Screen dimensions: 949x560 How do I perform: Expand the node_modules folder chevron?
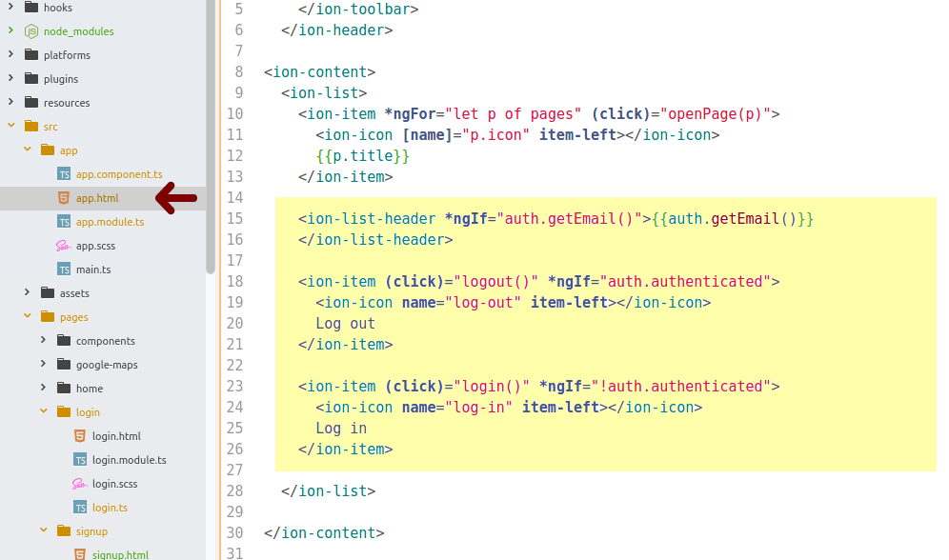click(x=10, y=30)
